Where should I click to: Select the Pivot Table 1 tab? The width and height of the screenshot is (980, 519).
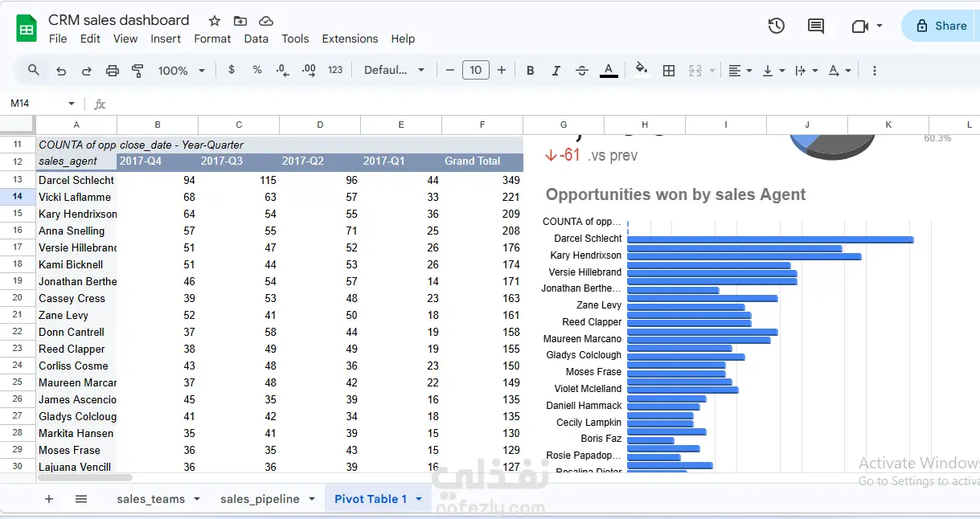[371, 499]
